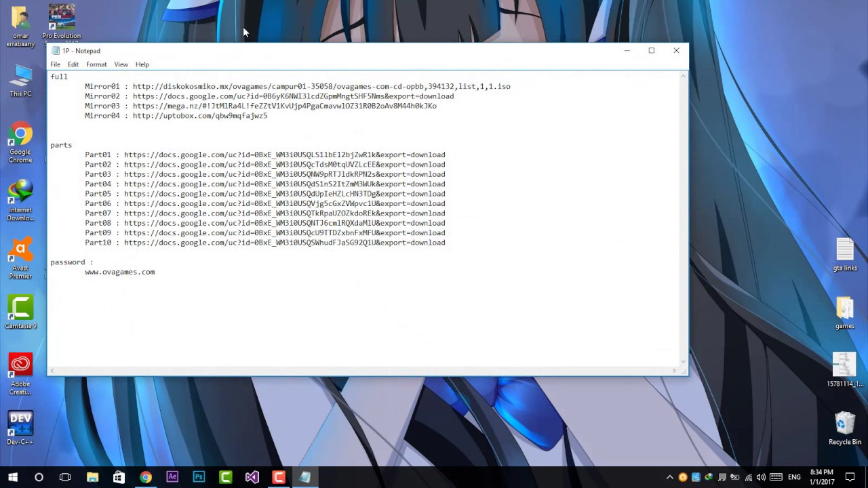Open This PC desktop icon
This screenshot has width=868, height=488.
tap(20, 81)
